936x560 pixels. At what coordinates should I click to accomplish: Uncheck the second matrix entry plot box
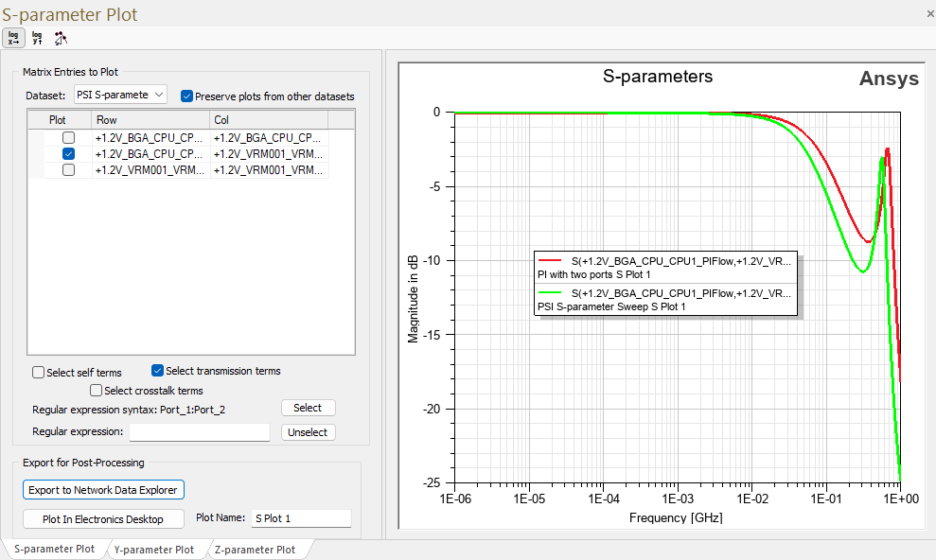tap(68, 153)
